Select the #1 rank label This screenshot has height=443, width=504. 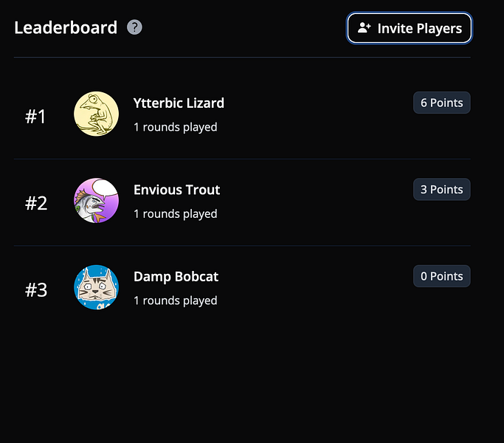(x=35, y=116)
